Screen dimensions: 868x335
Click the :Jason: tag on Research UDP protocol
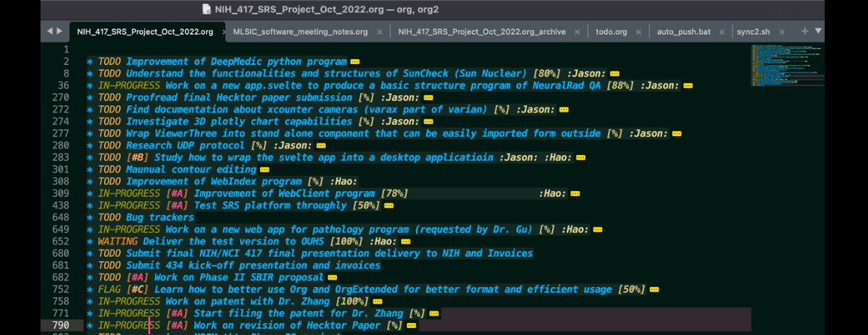pyautogui.click(x=292, y=146)
